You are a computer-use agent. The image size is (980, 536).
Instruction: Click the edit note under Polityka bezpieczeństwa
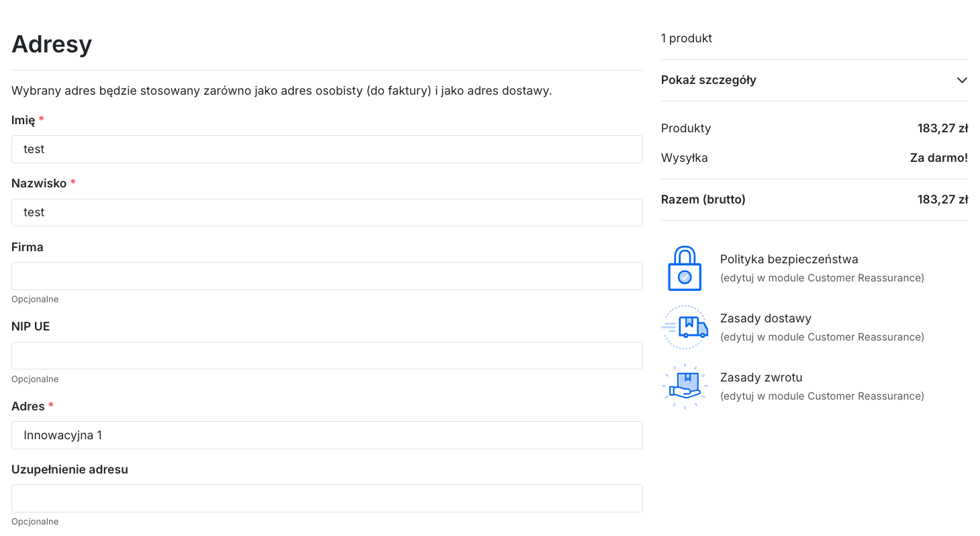(822, 278)
